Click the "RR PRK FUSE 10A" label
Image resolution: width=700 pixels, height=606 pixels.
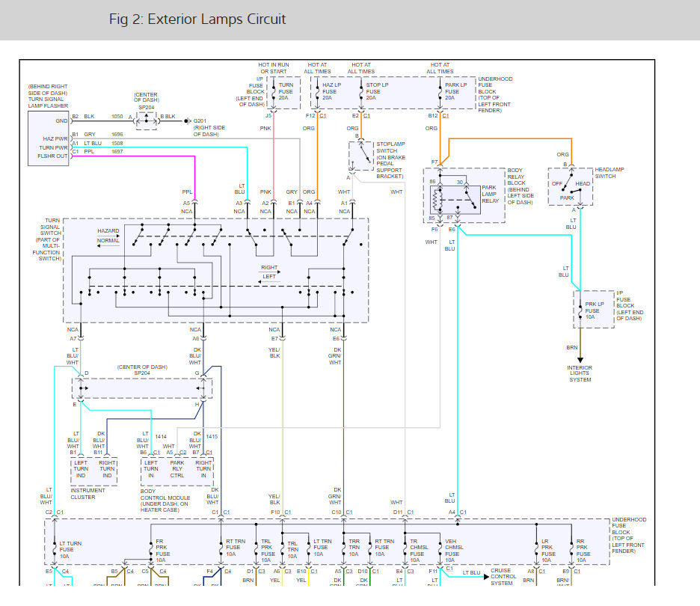coord(583,551)
